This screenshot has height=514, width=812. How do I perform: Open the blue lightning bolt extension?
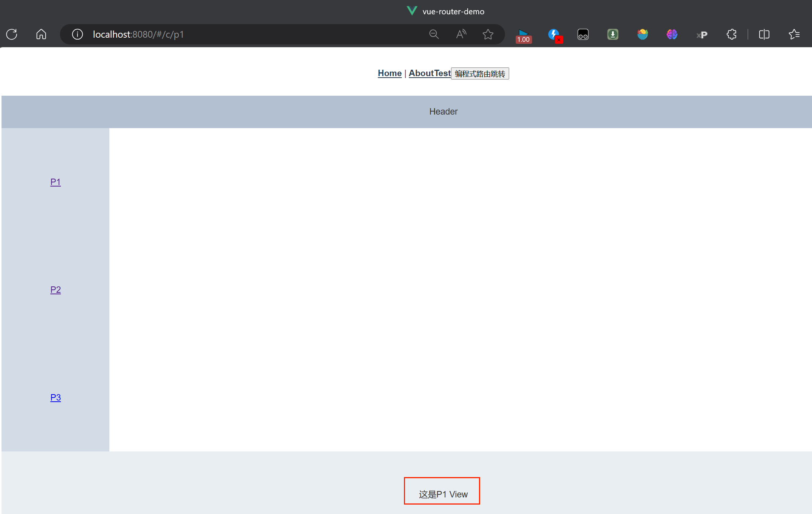tap(555, 35)
